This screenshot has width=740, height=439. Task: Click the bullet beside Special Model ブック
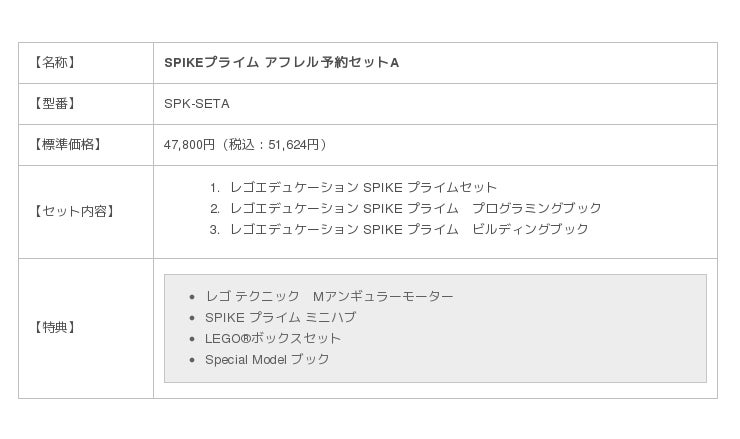point(191,360)
